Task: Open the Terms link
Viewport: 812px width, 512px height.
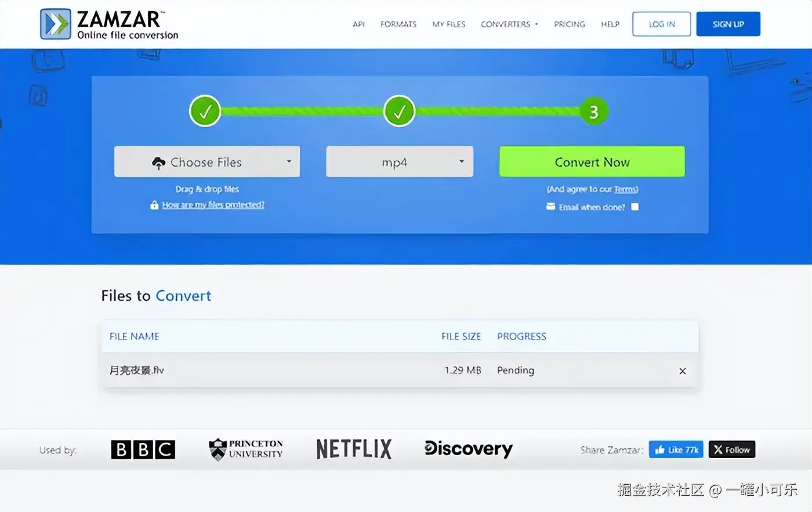Action: 626,189
